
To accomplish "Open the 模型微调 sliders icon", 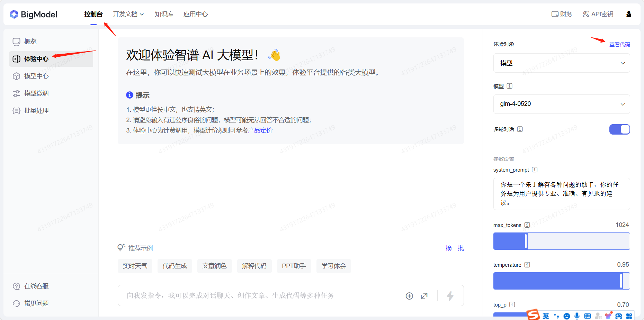I will pos(16,93).
